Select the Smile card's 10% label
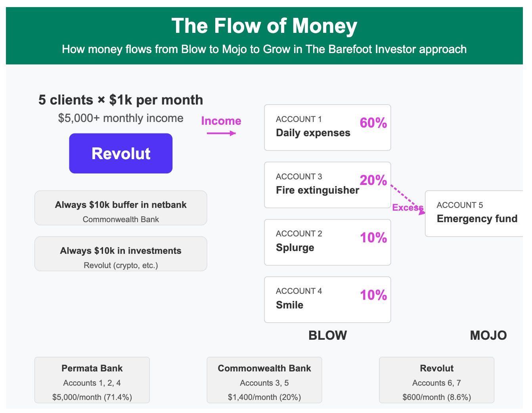 tap(373, 295)
